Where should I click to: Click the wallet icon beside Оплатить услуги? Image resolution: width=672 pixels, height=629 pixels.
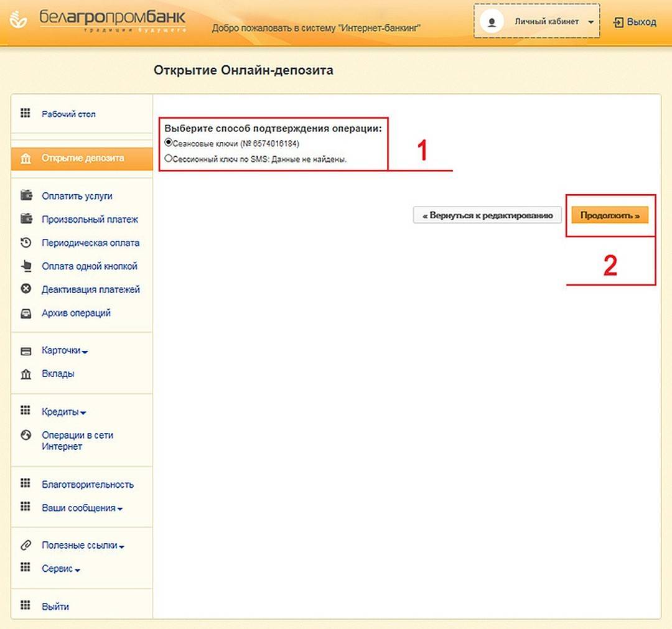[x=26, y=195]
